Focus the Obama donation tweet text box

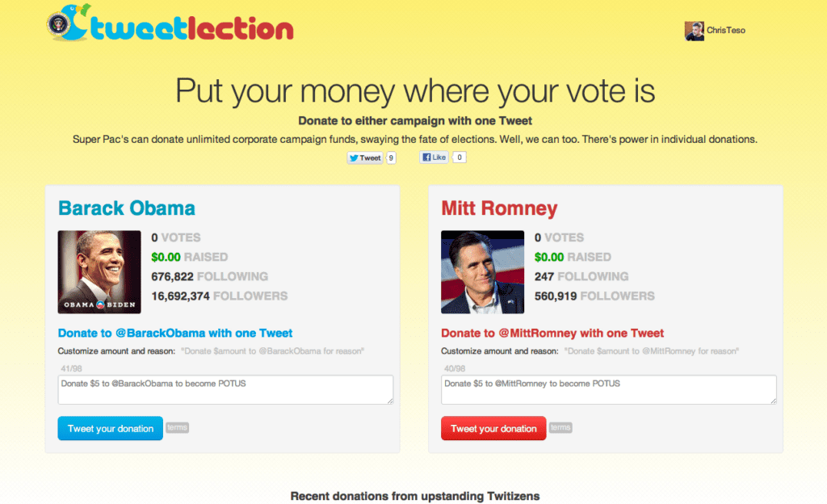coord(225,389)
